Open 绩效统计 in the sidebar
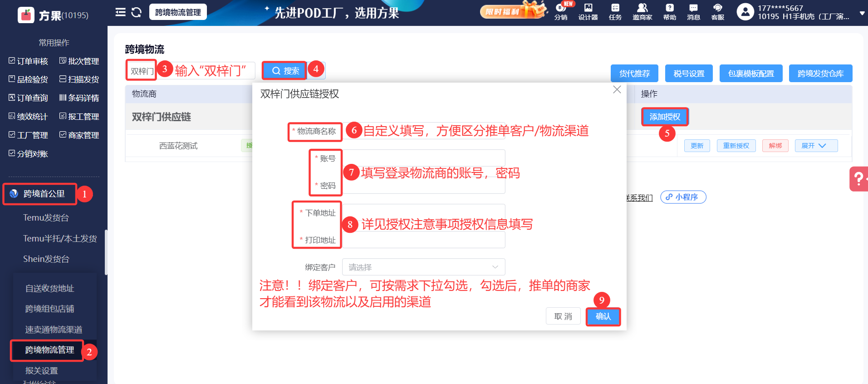The height and width of the screenshot is (384, 868). click(28, 117)
